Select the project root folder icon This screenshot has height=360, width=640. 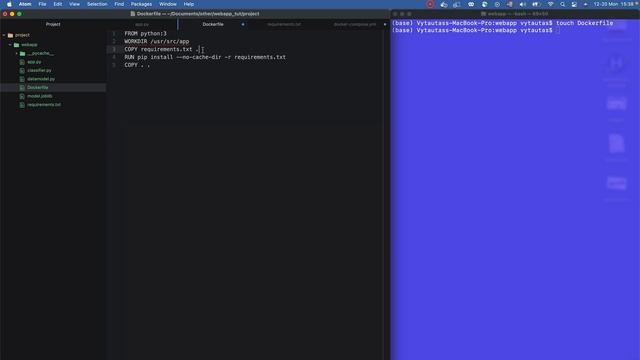[10, 35]
